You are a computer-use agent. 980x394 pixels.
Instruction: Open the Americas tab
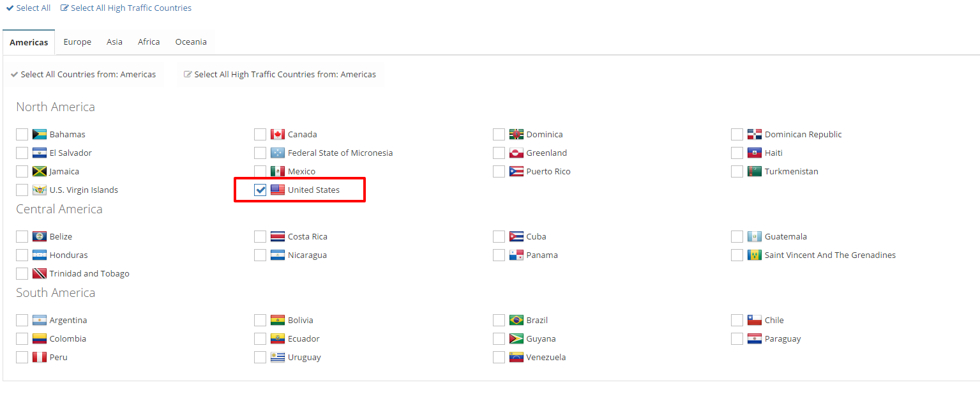(29, 42)
